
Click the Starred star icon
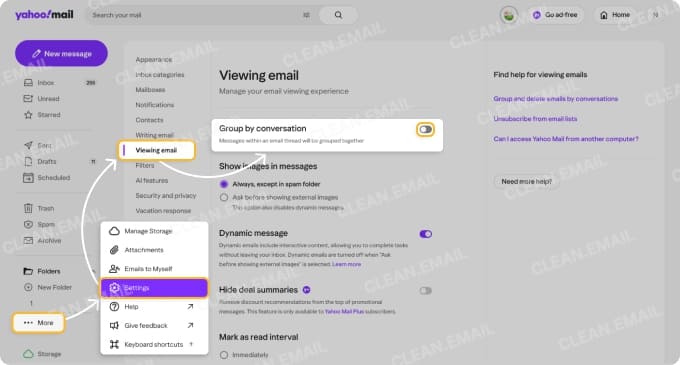click(28, 115)
